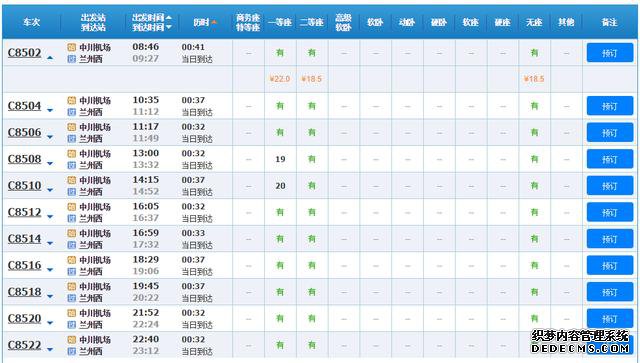
Task: Collapse the C8502 price details arrow
Action: [50, 58]
